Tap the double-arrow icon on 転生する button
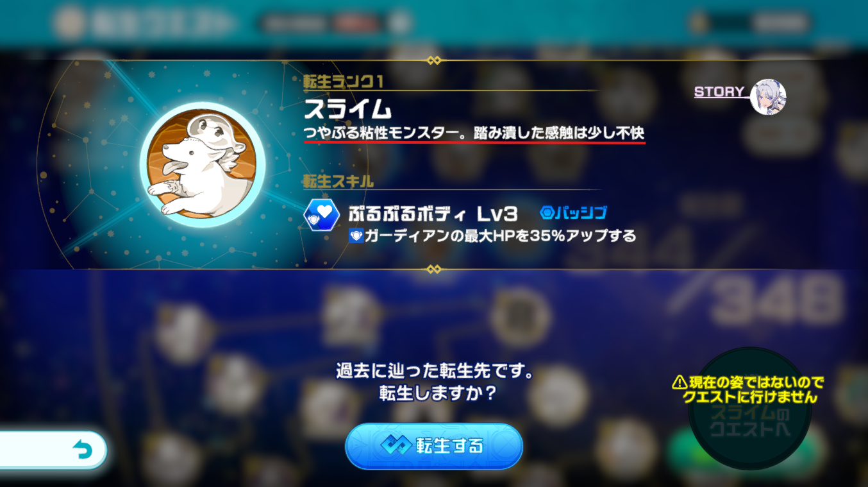Screen dimensions: 868x487 395,445
